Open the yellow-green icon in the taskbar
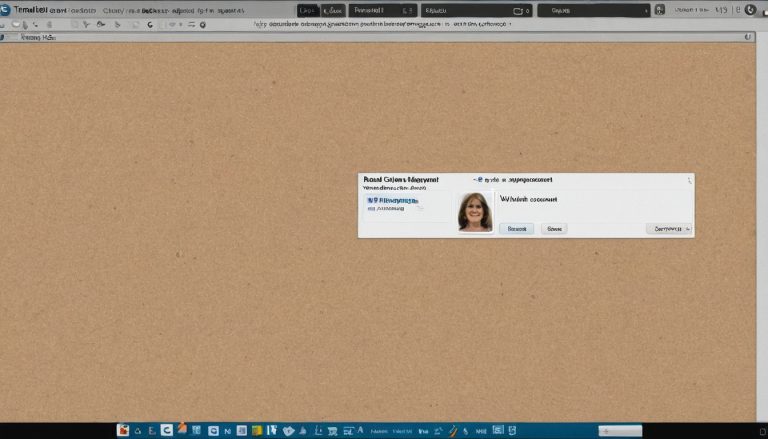This screenshot has width=768, height=439. [x=257, y=431]
